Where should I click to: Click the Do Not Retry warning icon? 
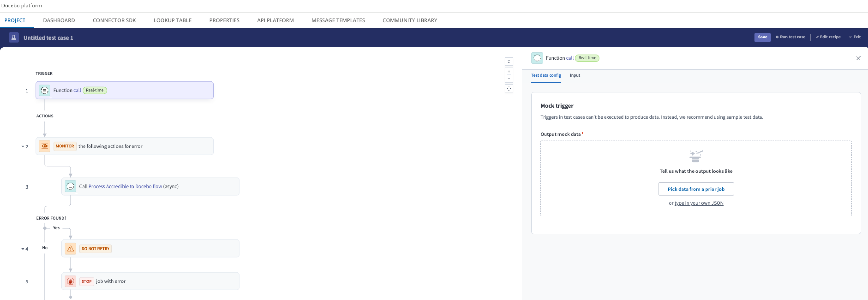click(x=70, y=248)
